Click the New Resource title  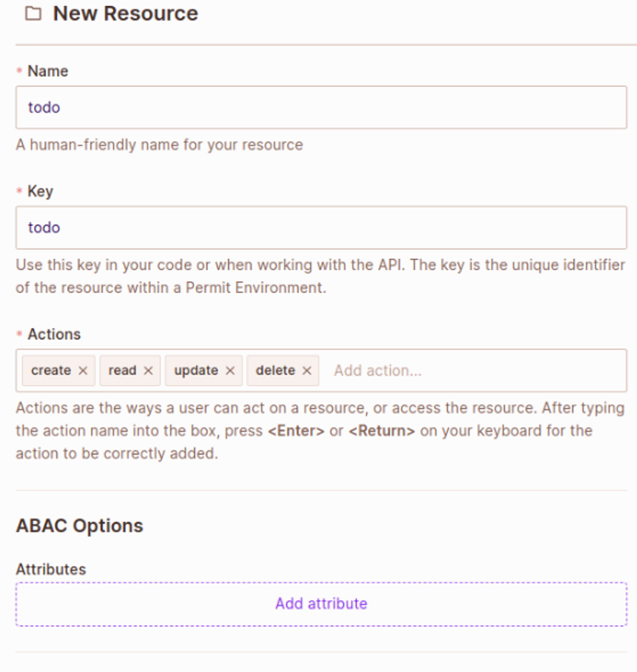coord(125,14)
